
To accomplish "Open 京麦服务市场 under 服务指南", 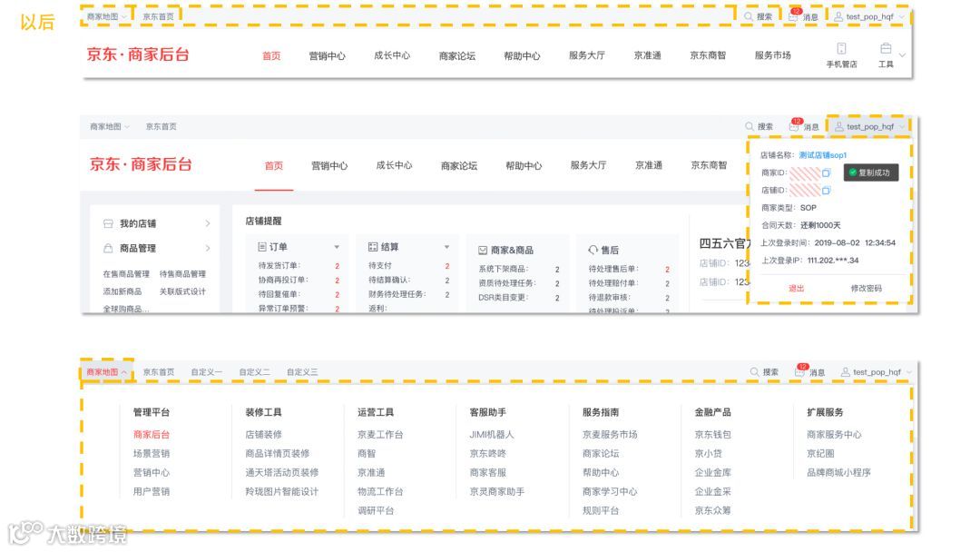I will click(610, 435).
